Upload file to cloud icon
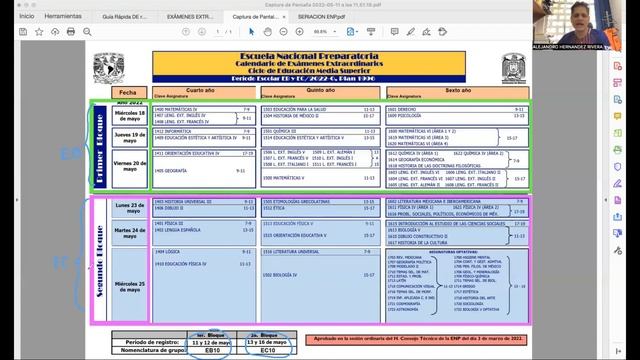Screen dimensions: 640x360 click(55, 32)
